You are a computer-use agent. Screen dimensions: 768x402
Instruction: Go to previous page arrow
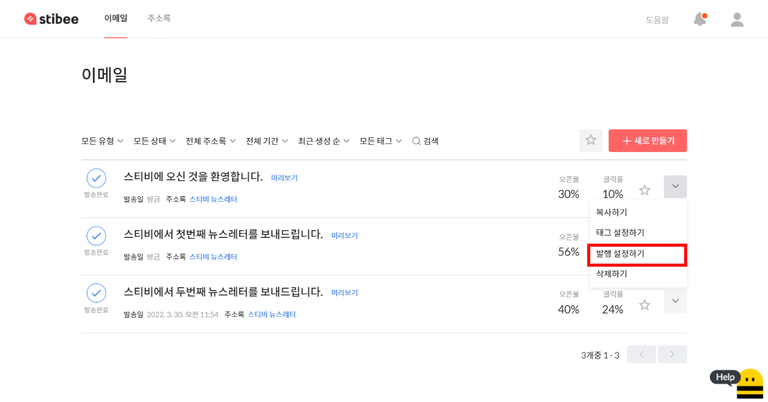(641, 354)
